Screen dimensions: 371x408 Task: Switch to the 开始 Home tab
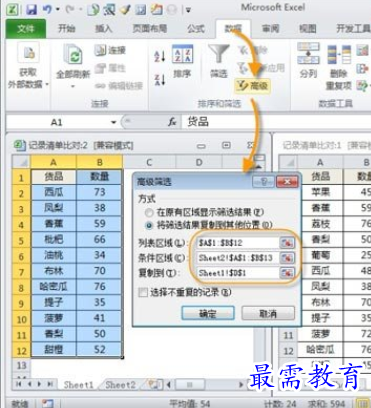(67, 29)
